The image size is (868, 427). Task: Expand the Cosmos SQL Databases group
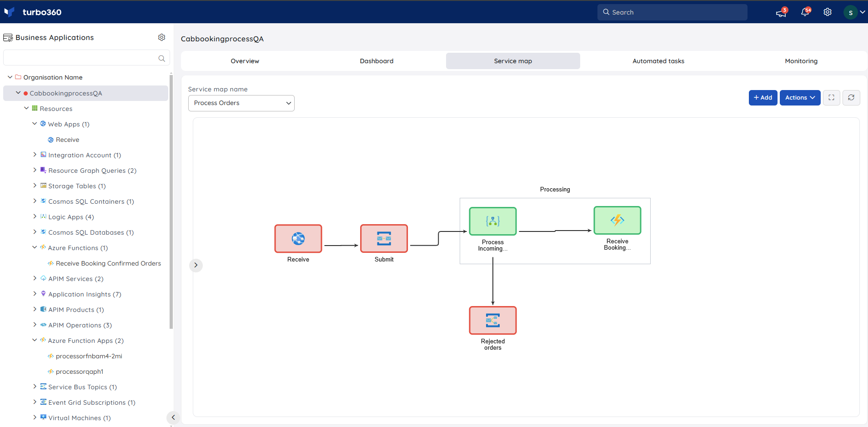[x=35, y=232]
